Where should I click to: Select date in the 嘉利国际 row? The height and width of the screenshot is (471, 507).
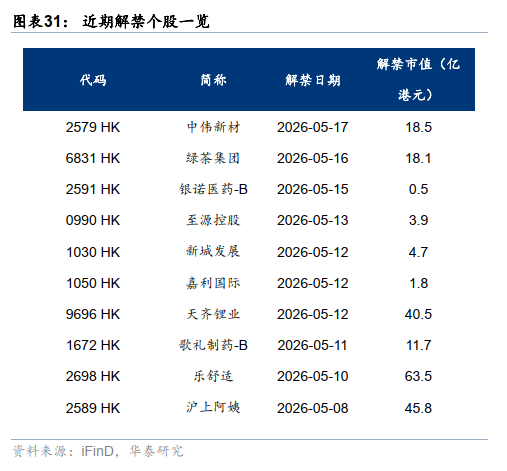313,283
